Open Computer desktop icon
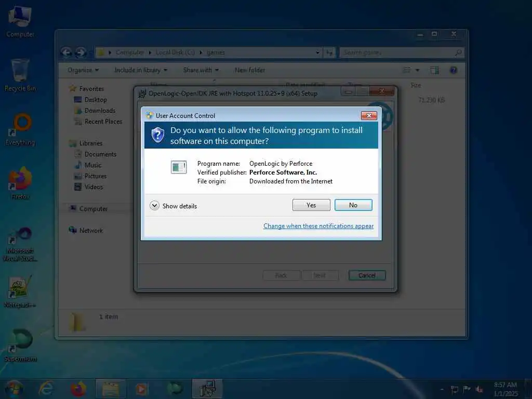Screen dimensions: 532x399 point(20,21)
